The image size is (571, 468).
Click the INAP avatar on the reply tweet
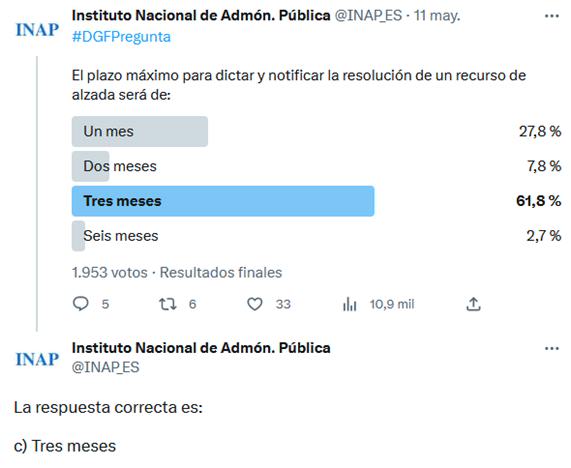37,359
